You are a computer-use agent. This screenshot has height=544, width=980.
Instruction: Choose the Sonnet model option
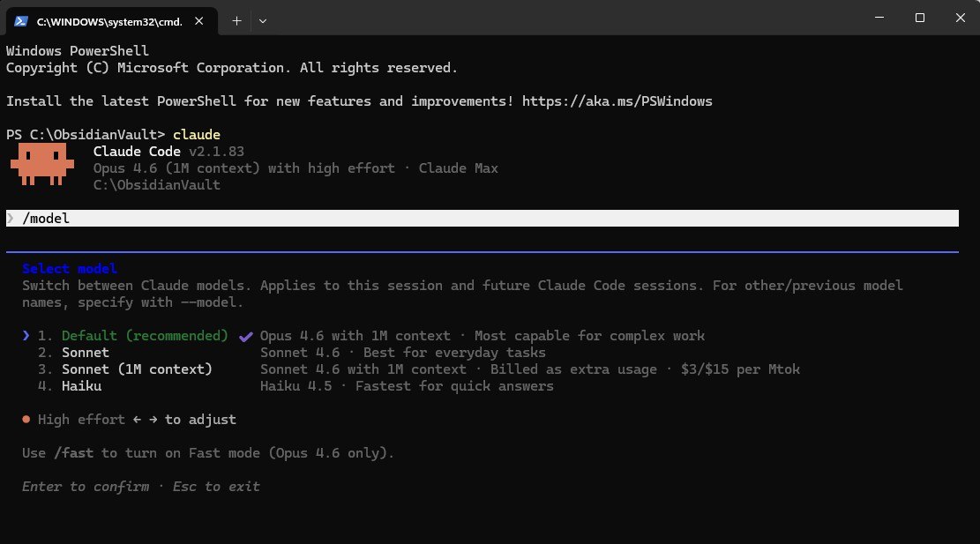[86, 353]
